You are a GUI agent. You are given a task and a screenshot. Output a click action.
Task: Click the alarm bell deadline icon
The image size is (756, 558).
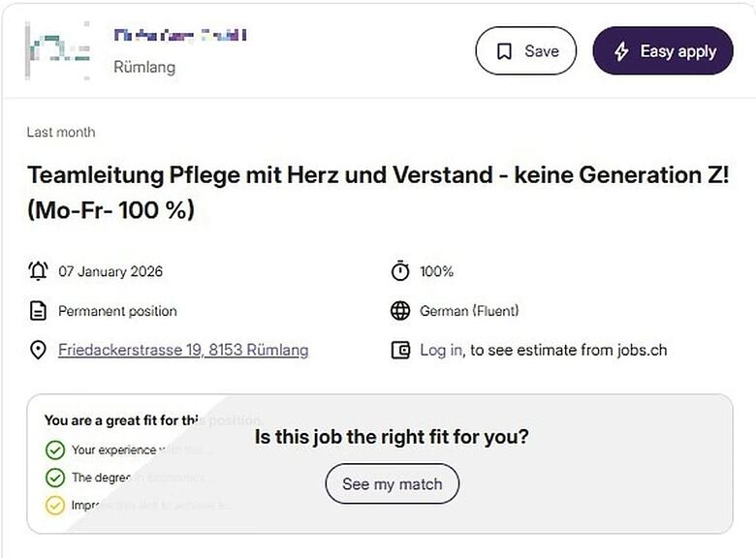pos(38,271)
